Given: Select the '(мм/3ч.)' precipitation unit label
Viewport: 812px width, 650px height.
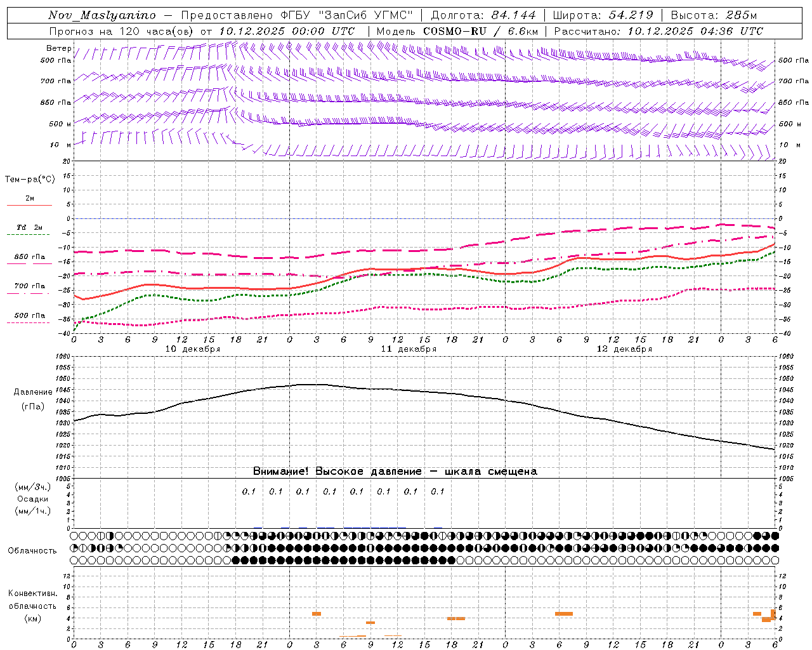Looking at the screenshot, I should (33, 487).
